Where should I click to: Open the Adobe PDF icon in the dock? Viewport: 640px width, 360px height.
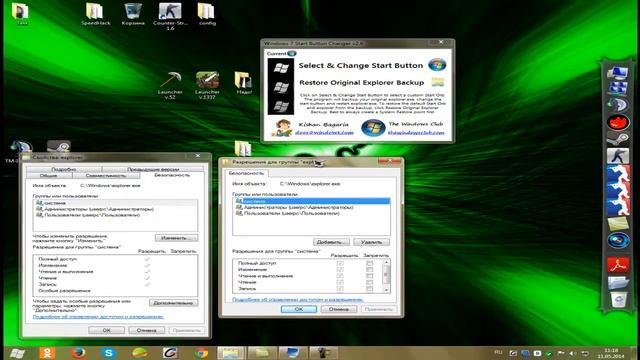618,265
